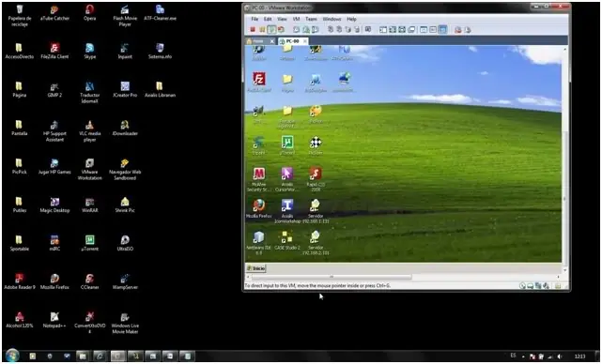602x364 pixels.
Task: Select the Alcohol 120% desktop icon
Action: tap(19, 320)
